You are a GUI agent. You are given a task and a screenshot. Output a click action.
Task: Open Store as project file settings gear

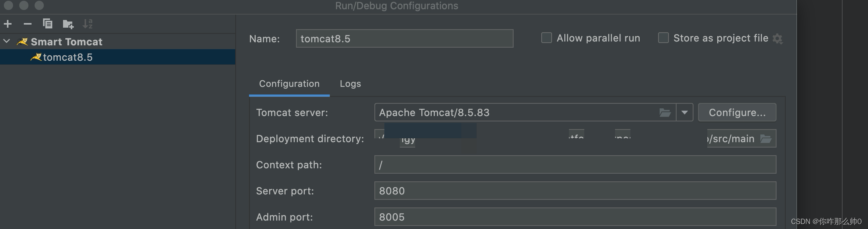[x=778, y=38]
